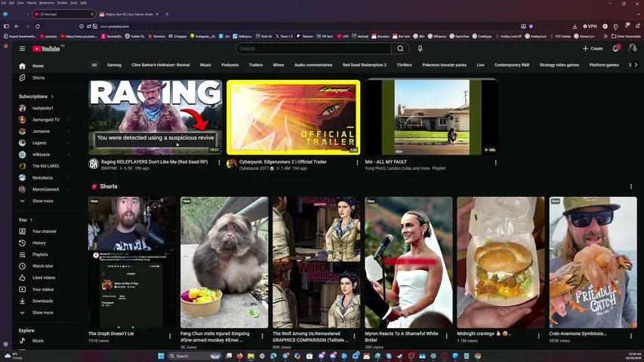Open the weather widget on taskbar

coord(13,356)
